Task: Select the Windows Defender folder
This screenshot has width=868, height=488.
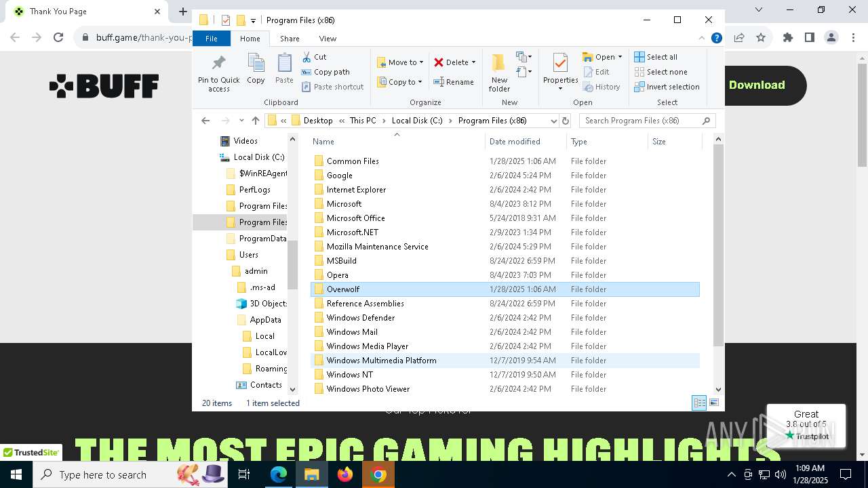Action: click(505, 318)
